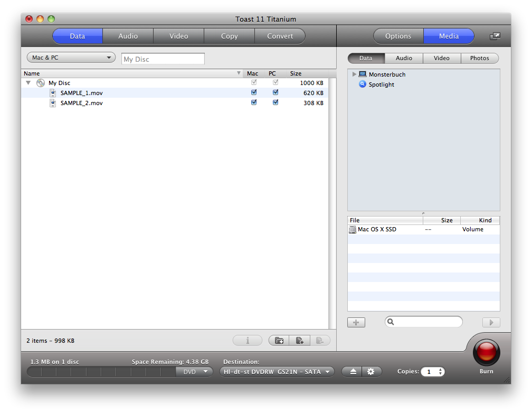Toggle PC checkbox for SAMPLE_1.mov
Viewport: 532px width, 413px height.
click(275, 92)
